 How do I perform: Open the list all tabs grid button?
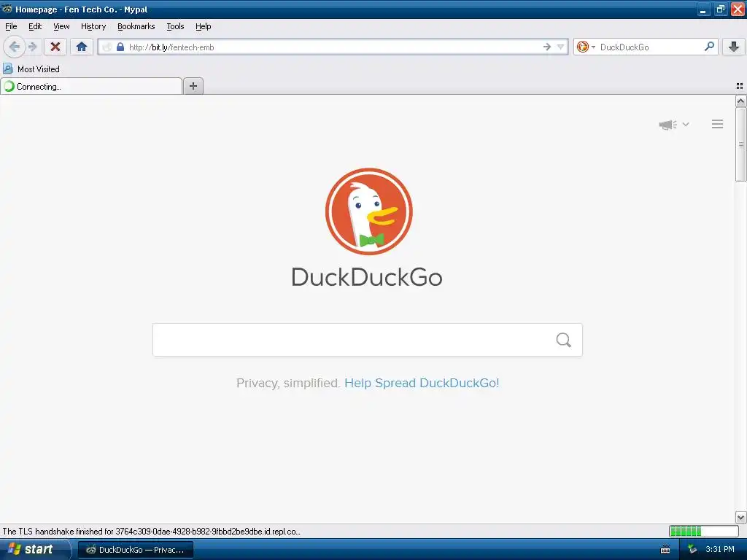(x=740, y=86)
